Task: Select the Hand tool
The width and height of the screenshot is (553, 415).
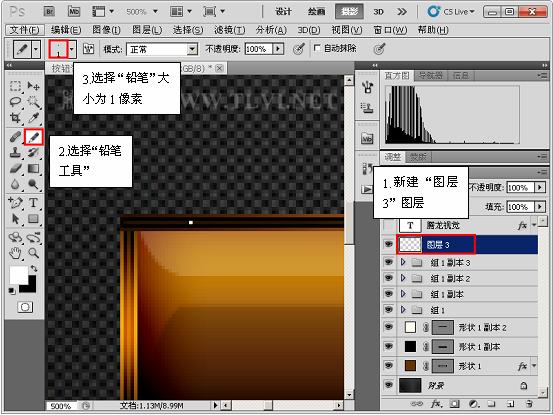Action: pyautogui.click(x=15, y=253)
